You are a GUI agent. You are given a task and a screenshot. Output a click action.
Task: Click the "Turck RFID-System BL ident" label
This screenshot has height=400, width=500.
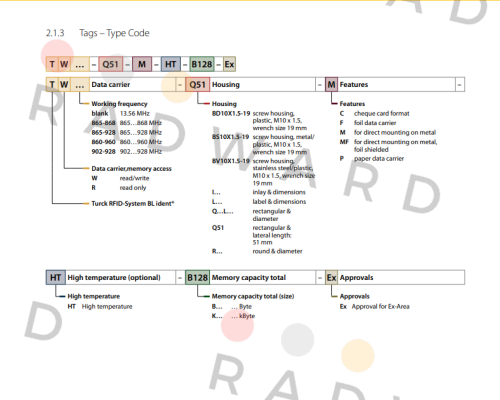coord(133,203)
